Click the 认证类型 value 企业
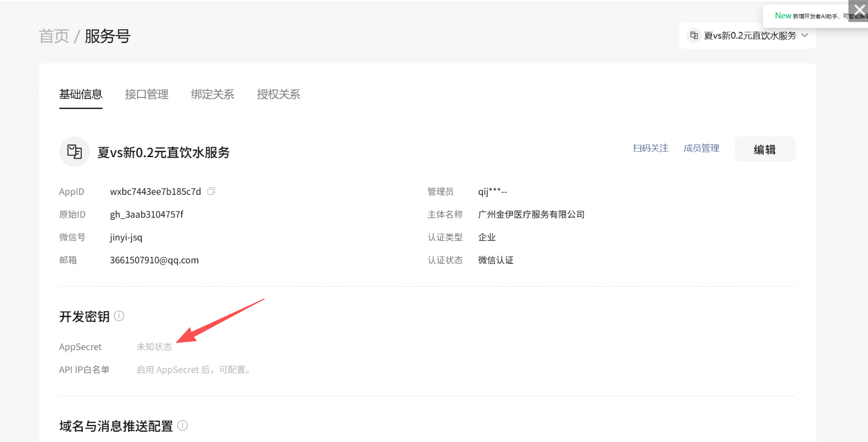The height and width of the screenshot is (442, 868). point(487,237)
